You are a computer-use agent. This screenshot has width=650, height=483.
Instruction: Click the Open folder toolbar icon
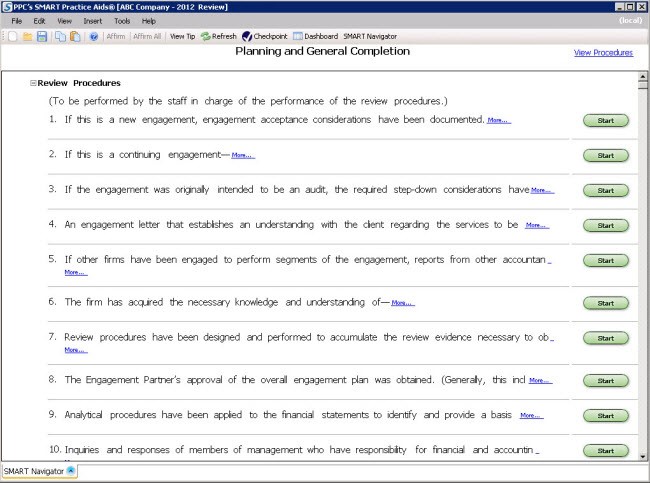pyautogui.click(x=28, y=36)
